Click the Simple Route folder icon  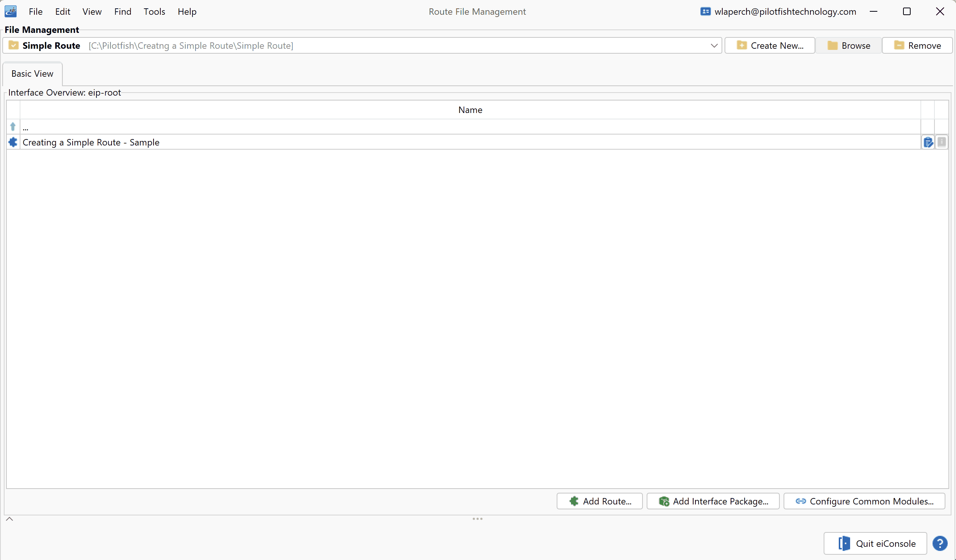tap(13, 45)
